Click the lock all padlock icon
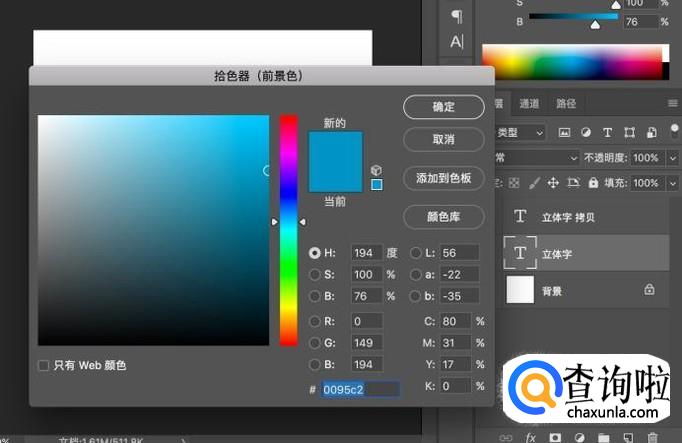Screen dimensions: 682x443 point(593,183)
